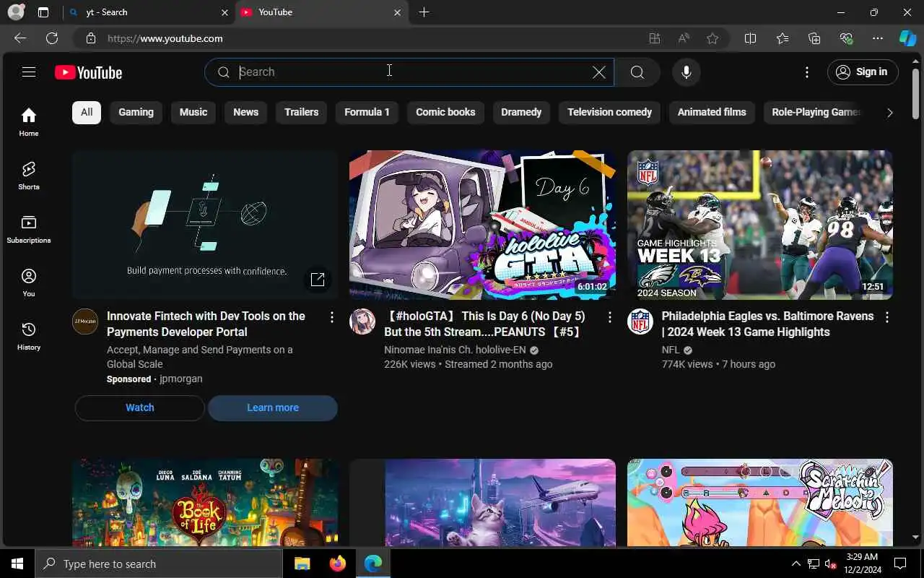Go to Home in sidebar
The image size is (924, 578).
(x=29, y=122)
